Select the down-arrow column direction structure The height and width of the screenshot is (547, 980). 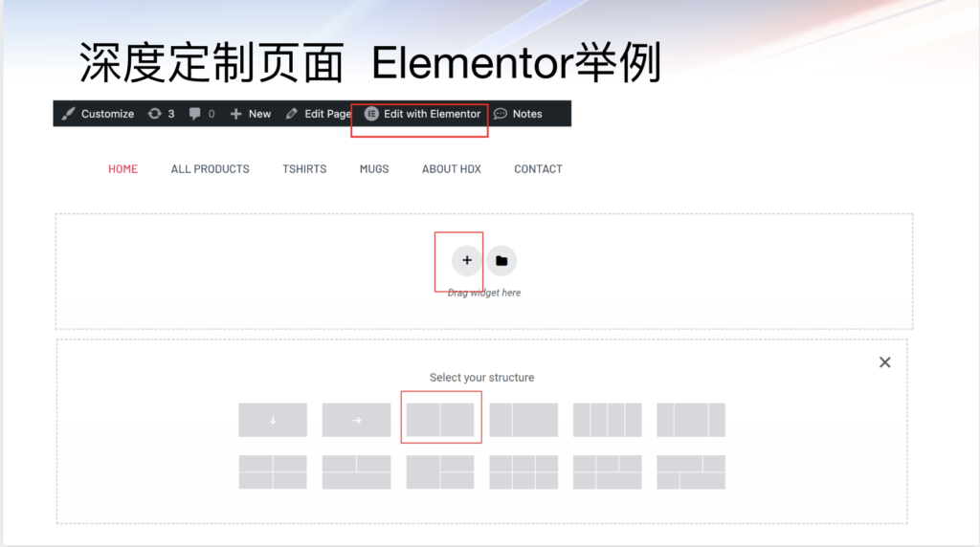point(273,420)
